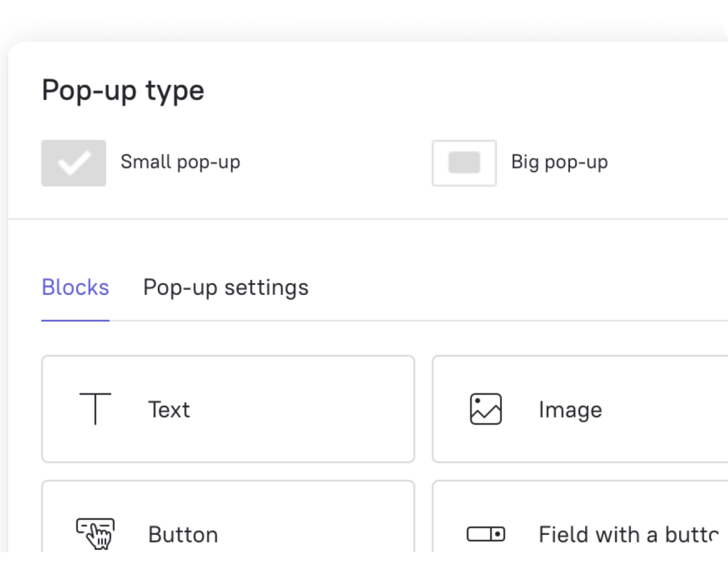Click the Text block T icon
728x567 pixels.
[95, 409]
